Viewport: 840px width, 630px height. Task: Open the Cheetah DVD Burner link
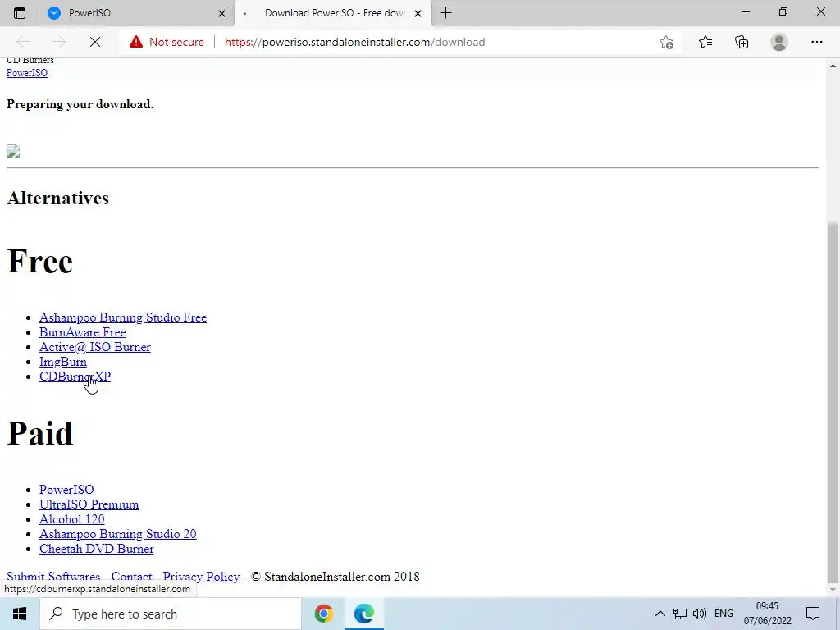pyautogui.click(x=97, y=549)
